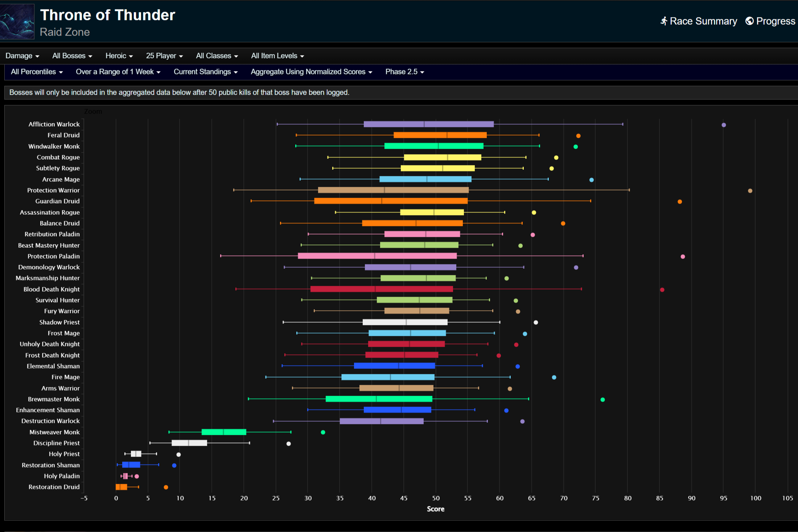
Task: Click the Progress globe icon
Action: [749, 21]
